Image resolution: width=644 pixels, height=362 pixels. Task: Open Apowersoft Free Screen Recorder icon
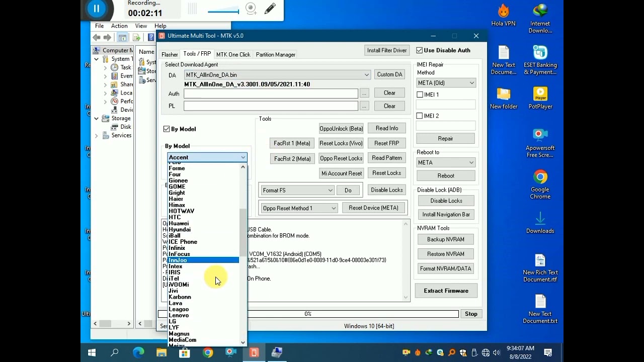[x=540, y=143]
